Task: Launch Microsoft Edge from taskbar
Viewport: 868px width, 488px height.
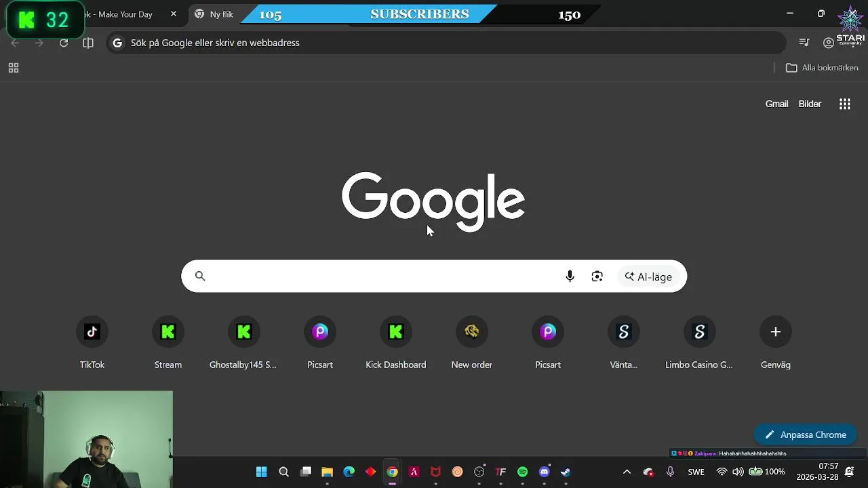Action: click(349, 472)
